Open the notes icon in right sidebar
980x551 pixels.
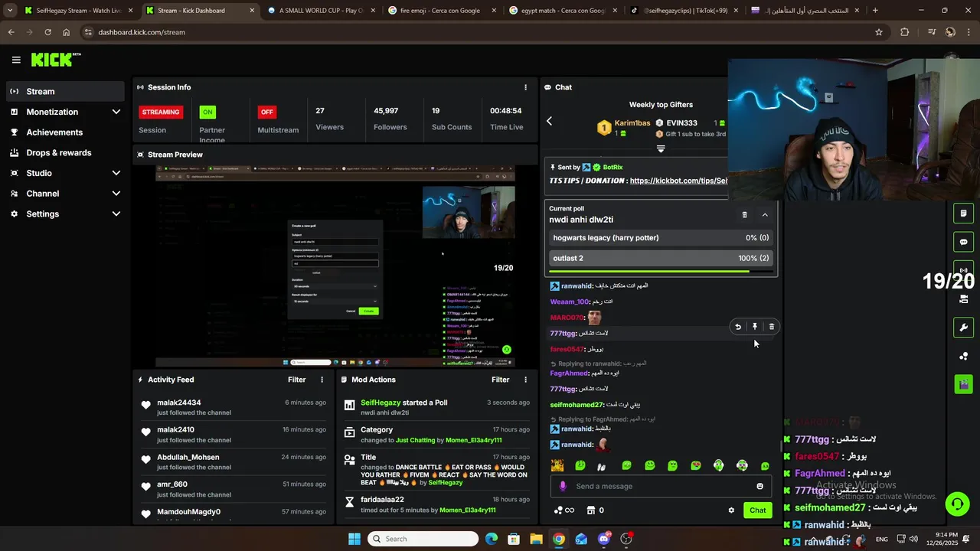[963, 214]
